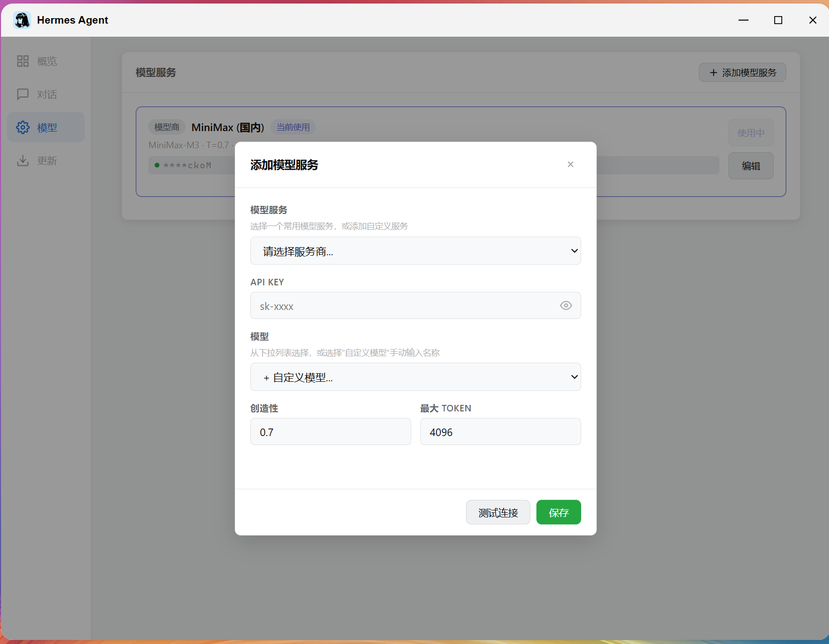Open the 概览 overview grid icon
Screen dimensions: 829x644
pyautogui.click(x=23, y=61)
